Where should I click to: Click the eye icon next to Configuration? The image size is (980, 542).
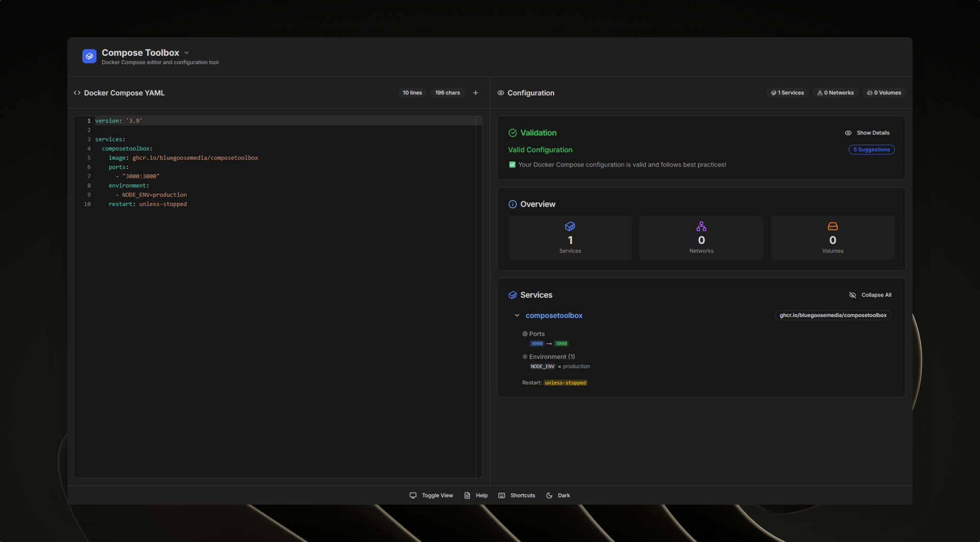(x=501, y=93)
